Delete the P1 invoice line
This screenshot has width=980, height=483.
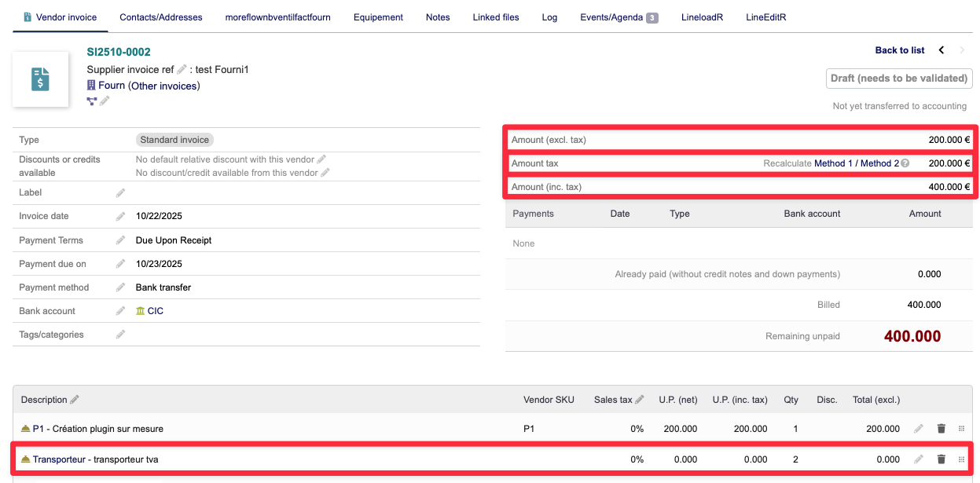[941, 429]
